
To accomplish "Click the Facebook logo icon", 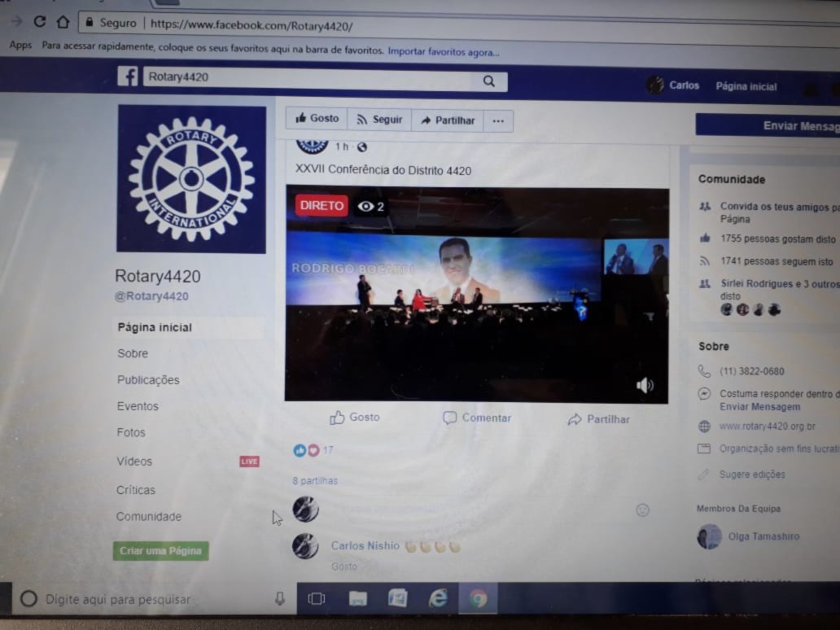I will pyautogui.click(x=128, y=77).
